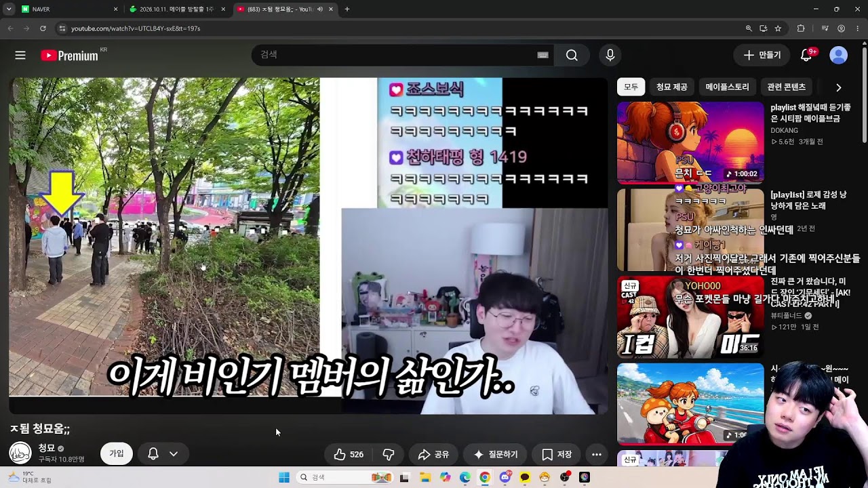Image resolution: width=868 pixels, height=488 pixels.
Task: Click the 질문하기 ask button
Action: [496, 454]
